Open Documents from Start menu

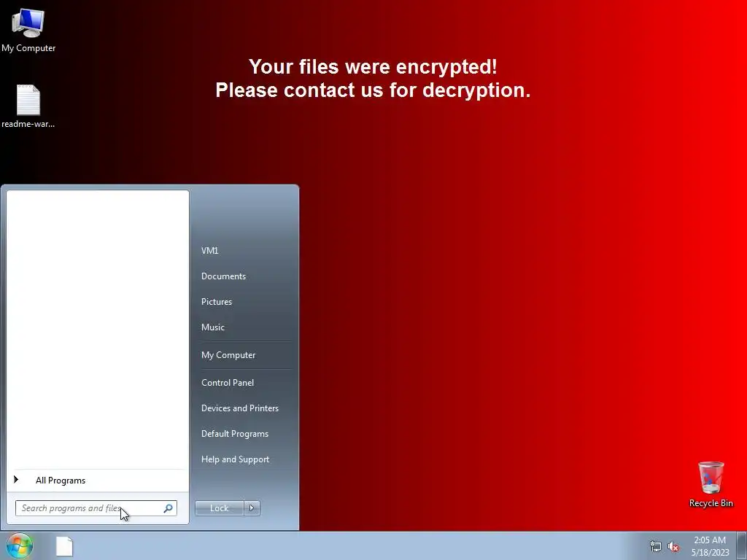click(223, 276)
